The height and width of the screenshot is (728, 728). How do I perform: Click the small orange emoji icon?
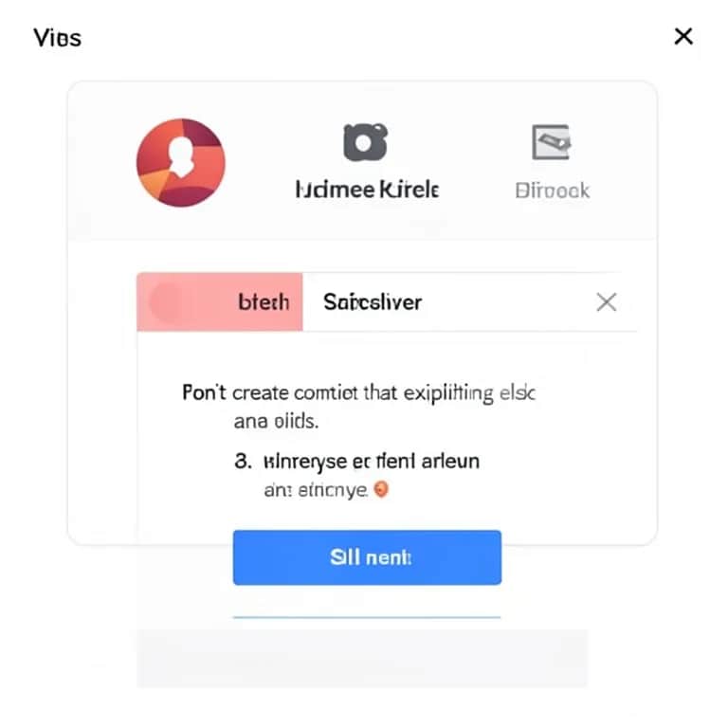[381, 489]
